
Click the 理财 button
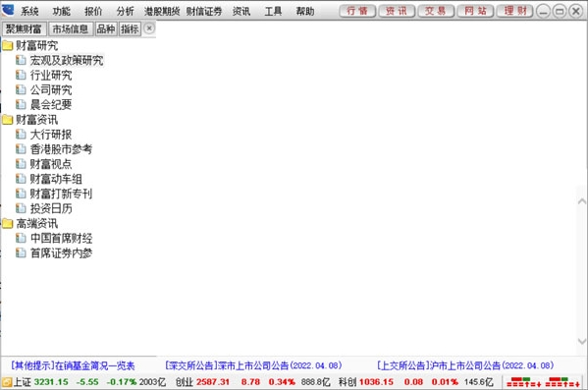pyautogui.click(x=515, y=11)
